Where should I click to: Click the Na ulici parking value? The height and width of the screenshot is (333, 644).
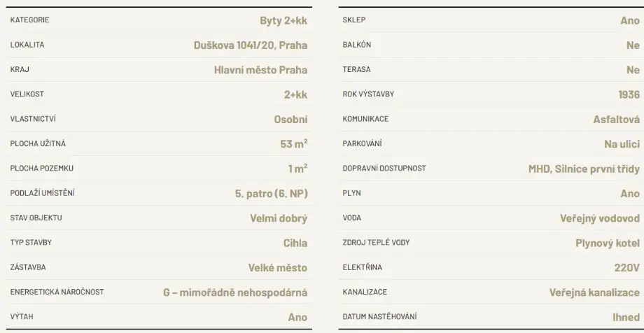pyautogui.click(x=622, y=144)
